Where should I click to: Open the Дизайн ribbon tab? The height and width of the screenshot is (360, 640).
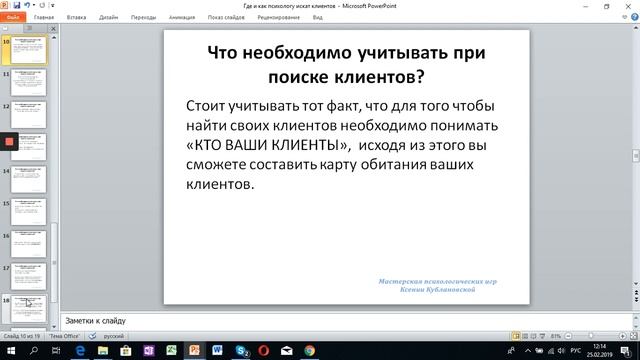[108, 17]
